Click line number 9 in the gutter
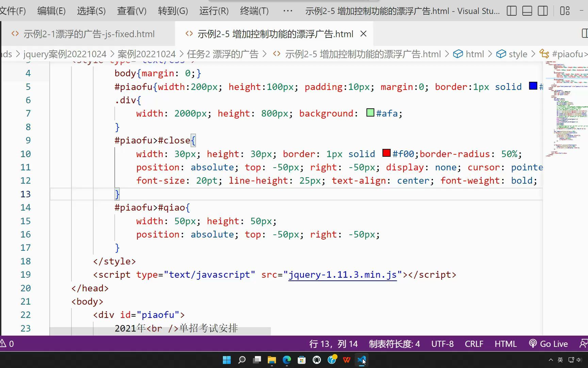Viewport: 588px width, 368px height. [28, 140]
